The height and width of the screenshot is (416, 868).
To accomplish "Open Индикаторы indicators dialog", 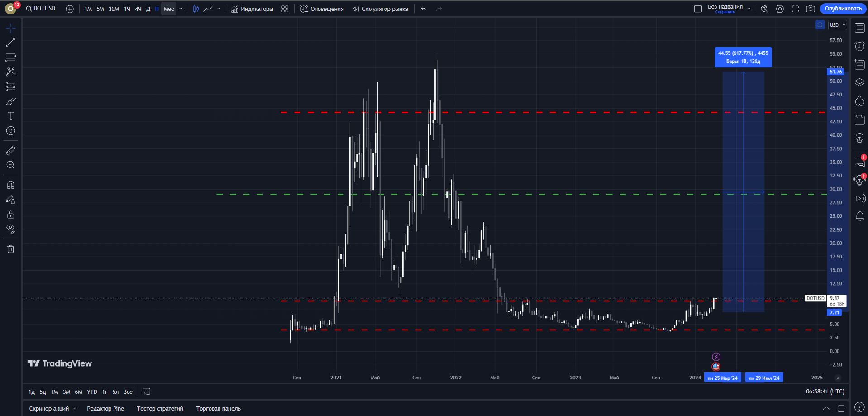I will [252, 9].
